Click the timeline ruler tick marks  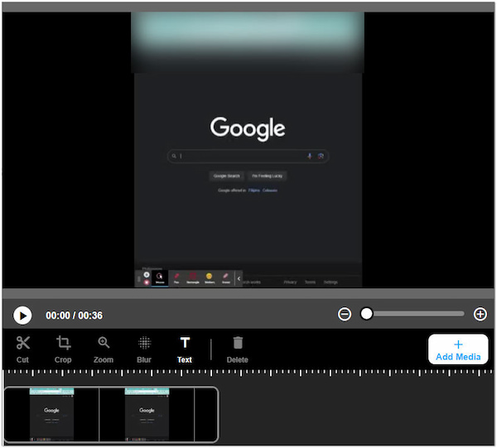[x=248, y=373]
